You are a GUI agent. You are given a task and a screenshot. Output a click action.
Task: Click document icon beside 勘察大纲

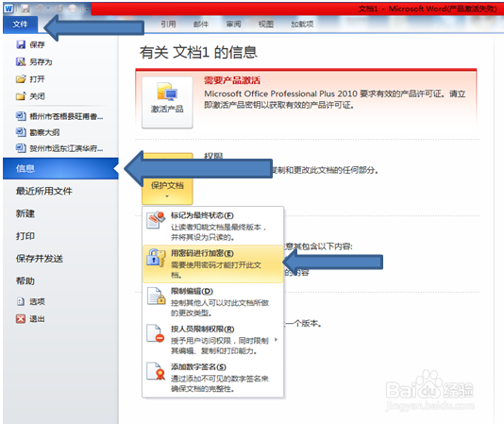tap(21, 132)
